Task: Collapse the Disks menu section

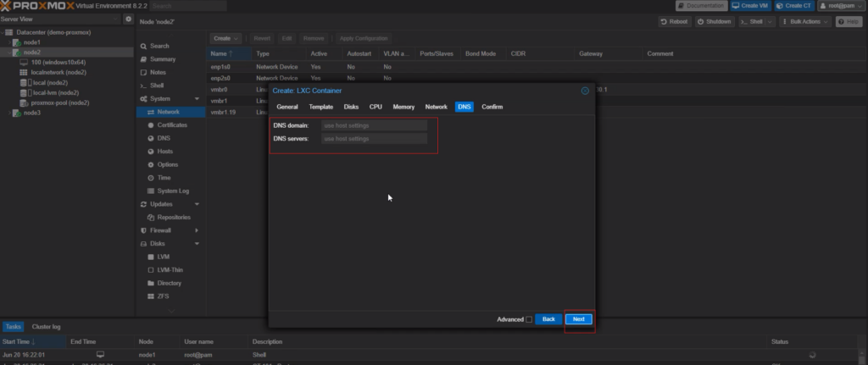Action: 197,244
